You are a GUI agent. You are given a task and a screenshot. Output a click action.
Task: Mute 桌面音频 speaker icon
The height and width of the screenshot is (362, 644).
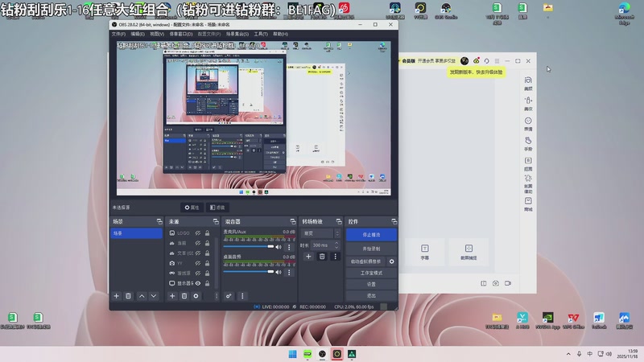[279, 272]
